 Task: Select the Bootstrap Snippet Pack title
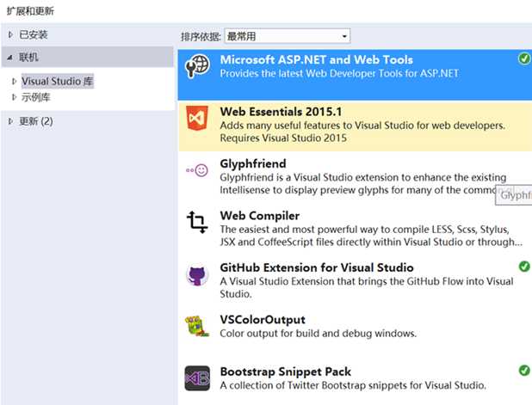point(285,371)
